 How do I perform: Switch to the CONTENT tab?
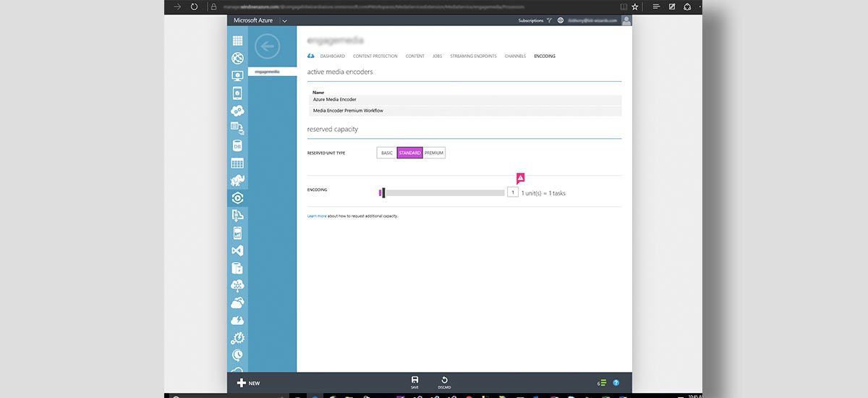tap(415, 56)
